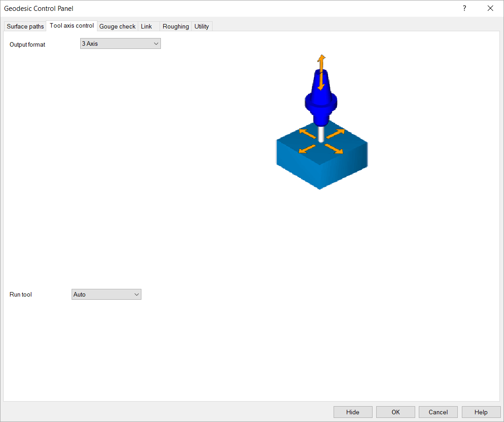
Task: Select the Gouge check tab
Action: pyautogui.click(x=117, y=26)
